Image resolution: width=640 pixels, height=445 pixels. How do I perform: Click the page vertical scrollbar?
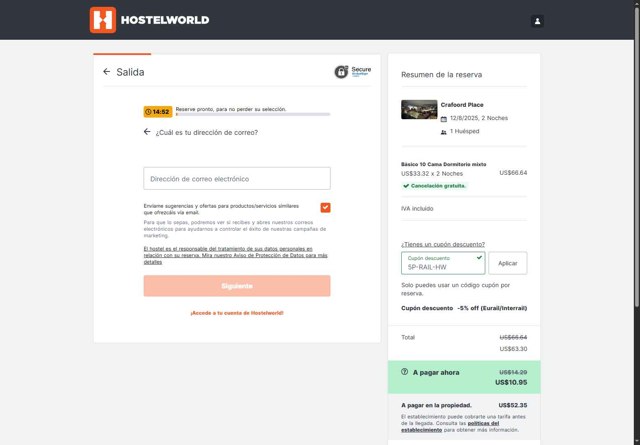point(637,155)
